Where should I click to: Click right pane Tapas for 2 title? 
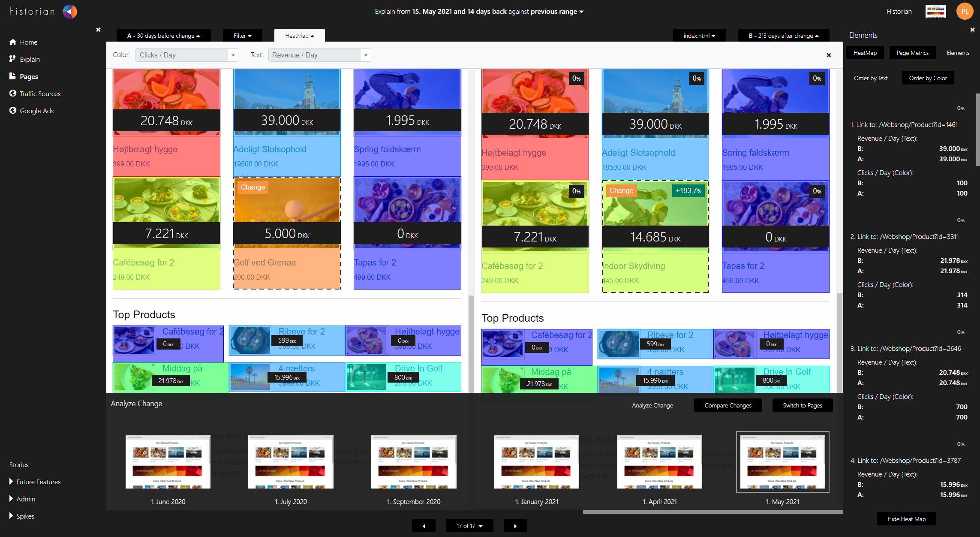pyautogui.click(x=743, y=266)
